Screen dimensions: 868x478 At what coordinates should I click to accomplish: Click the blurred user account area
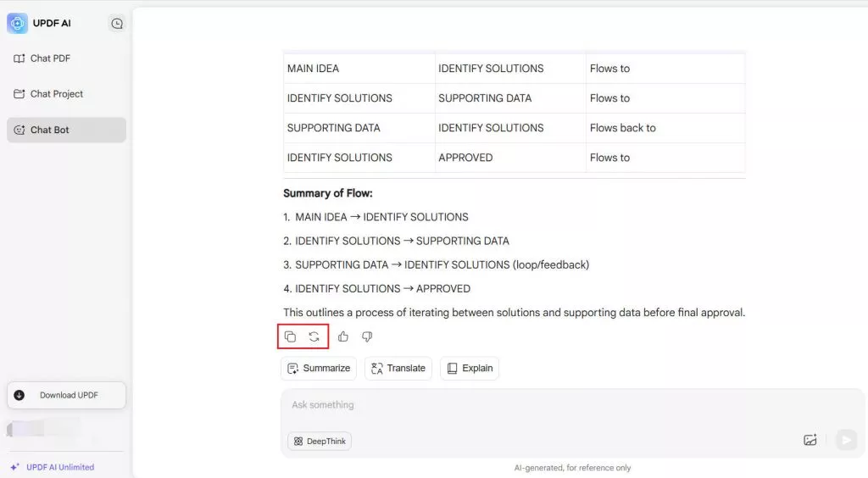(x=42, y=427)
